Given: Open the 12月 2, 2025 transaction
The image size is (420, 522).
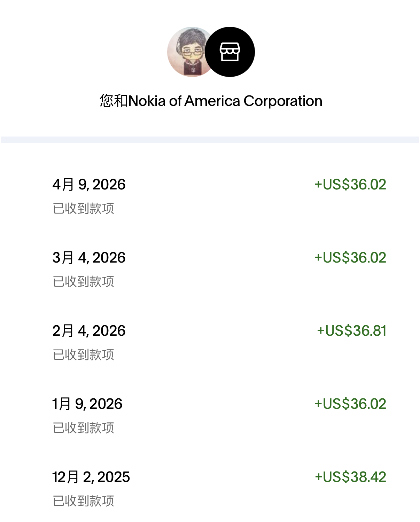Looking at the screenshot, I should (x=91, y=477).
